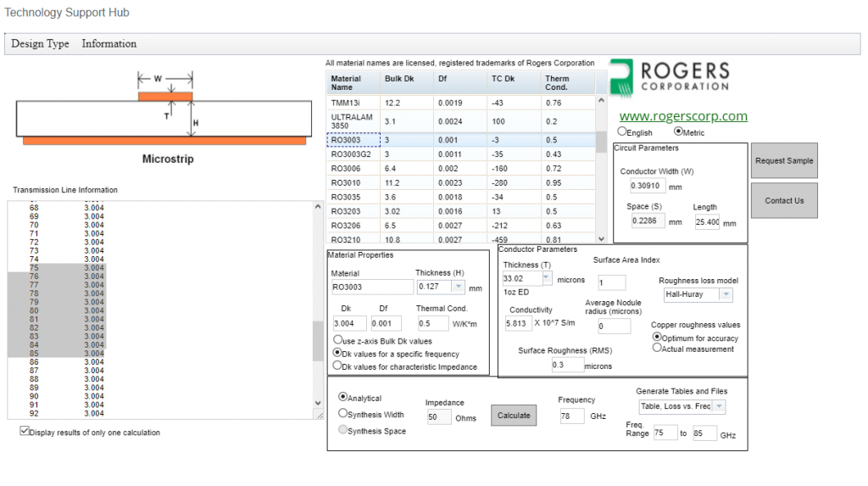Open the Thickness (H) dropdown
The height and width of the screenshot is (486, 868).
click(458, 287)
